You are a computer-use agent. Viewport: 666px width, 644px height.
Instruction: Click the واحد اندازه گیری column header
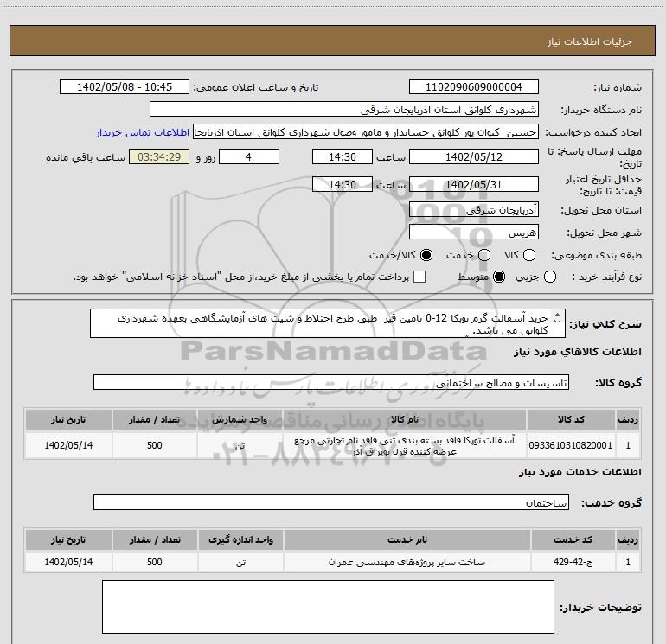coord(240,539)
